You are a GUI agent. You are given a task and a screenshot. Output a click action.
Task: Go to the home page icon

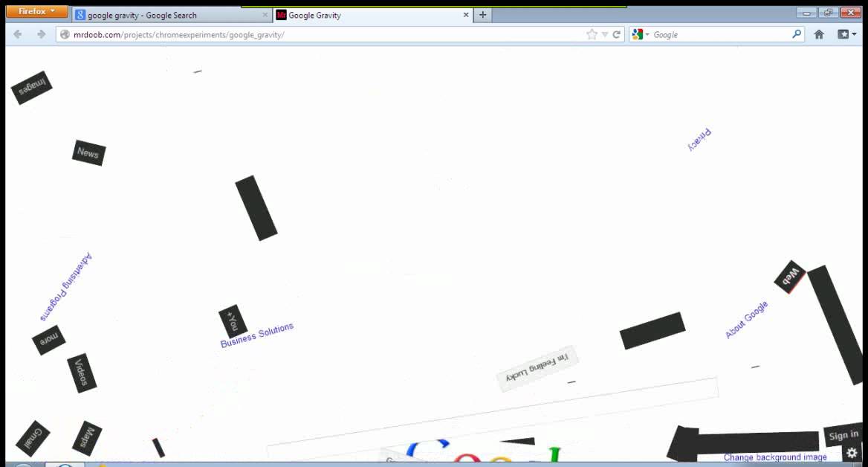819,34
